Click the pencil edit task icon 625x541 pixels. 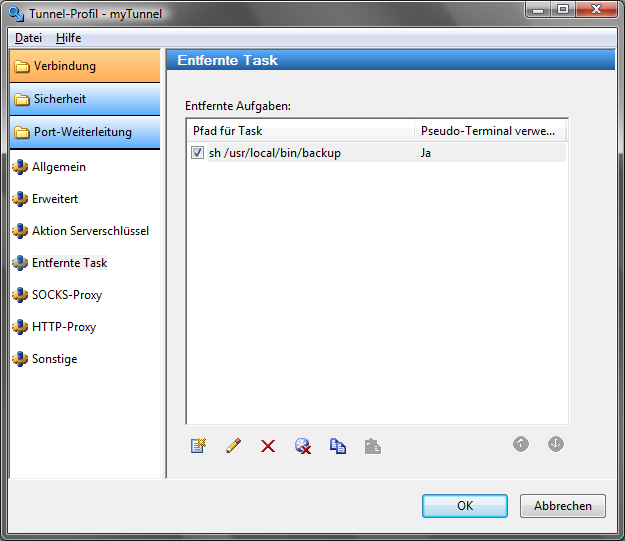tap(233, 446)
